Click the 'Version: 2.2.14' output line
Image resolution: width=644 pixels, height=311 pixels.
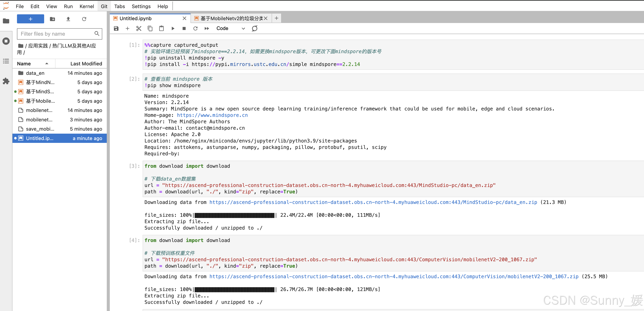(167, 102)
